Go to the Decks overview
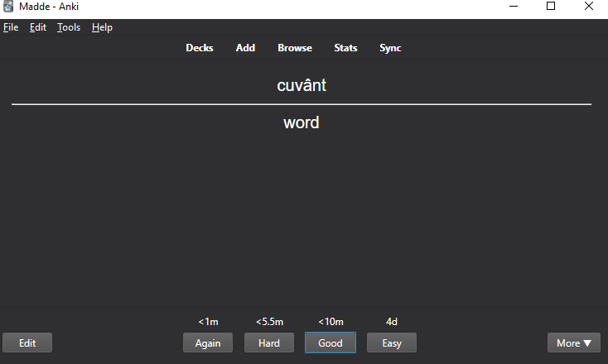 pyautogui.click(x=199, y=48)
